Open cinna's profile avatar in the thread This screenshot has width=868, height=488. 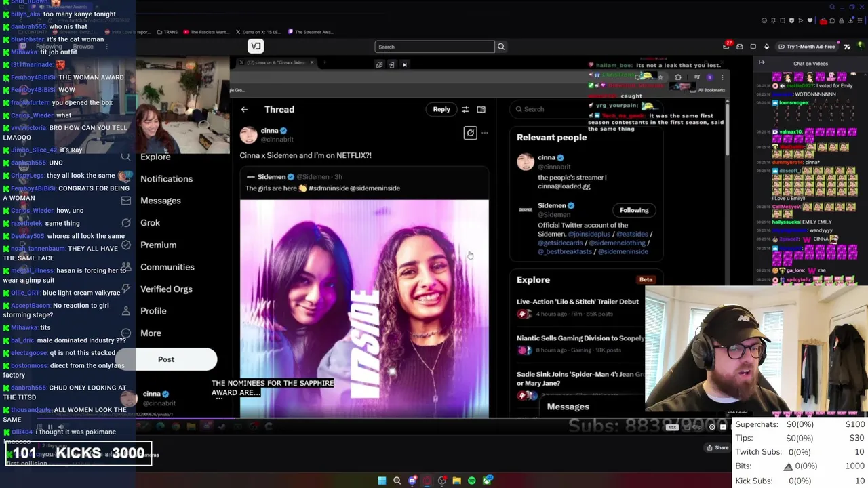click(x=249, y=134)
